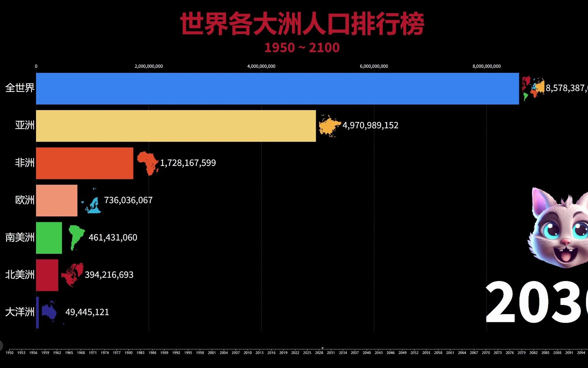This screenshot has width=588, height=368.
Task: Click the value 736,036,067
Action: [x=128, y=200]
